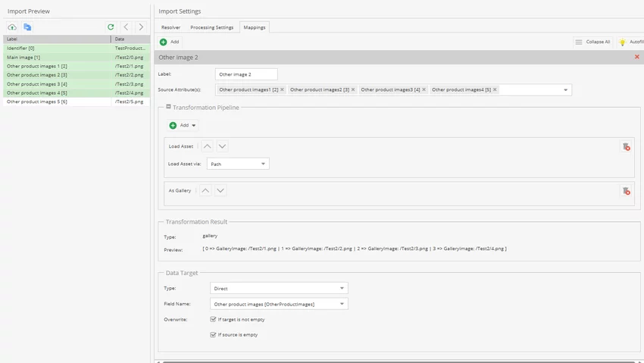Click the /Test2/0.png data cell
The height and width of the screenshot is (363, 644).
[x=130, y=57]
